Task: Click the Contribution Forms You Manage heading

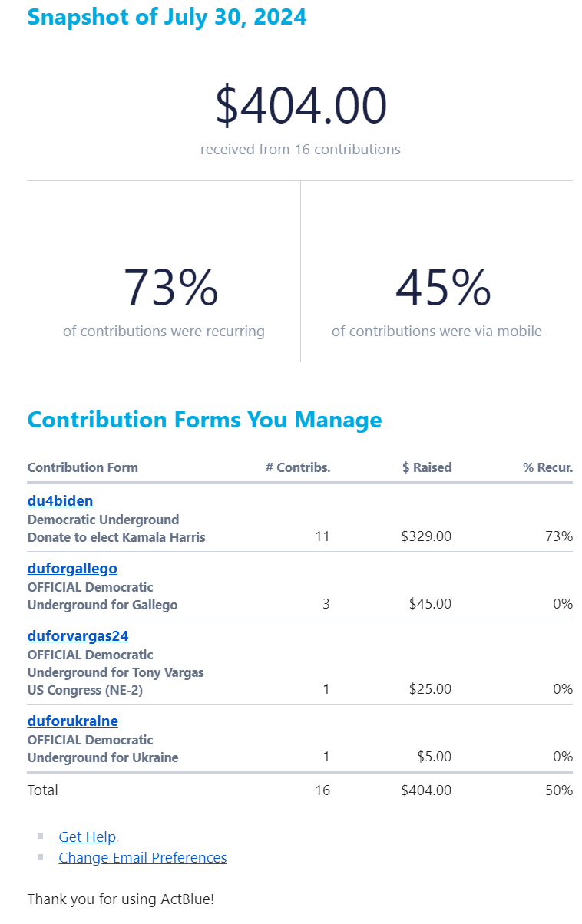Action: 204,420
